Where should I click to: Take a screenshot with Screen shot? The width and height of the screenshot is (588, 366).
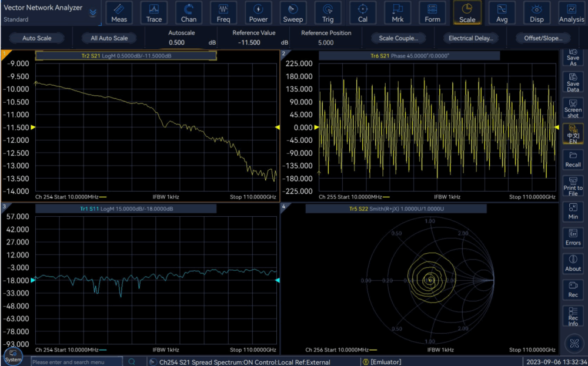[x=573, y=107]
